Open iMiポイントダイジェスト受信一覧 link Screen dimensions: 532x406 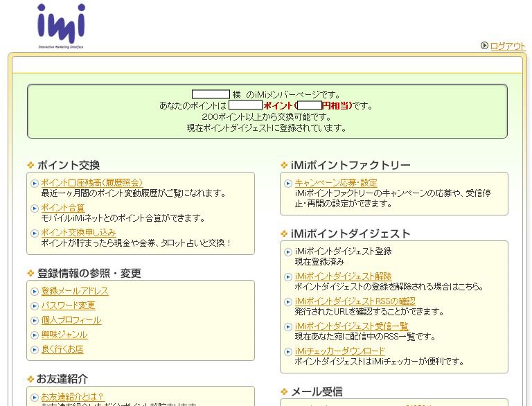click(x=351, y=326)
